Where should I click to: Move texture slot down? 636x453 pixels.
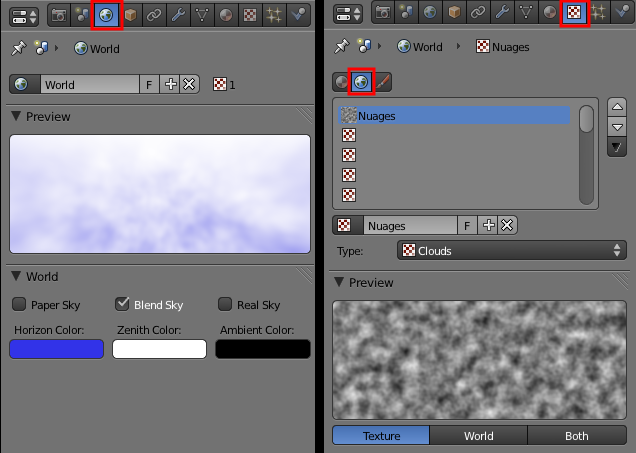point(617,127)
